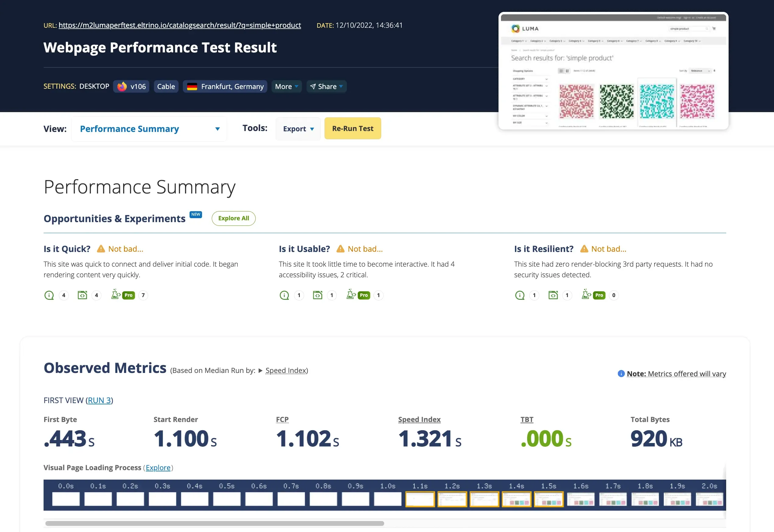Open the Export tools dropdown
Viewport: 774px width, 532px height.
point(298,129)
